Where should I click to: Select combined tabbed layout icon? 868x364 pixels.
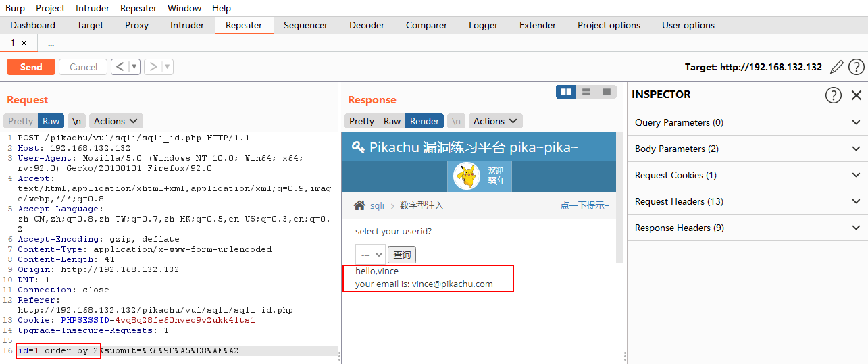607,91
